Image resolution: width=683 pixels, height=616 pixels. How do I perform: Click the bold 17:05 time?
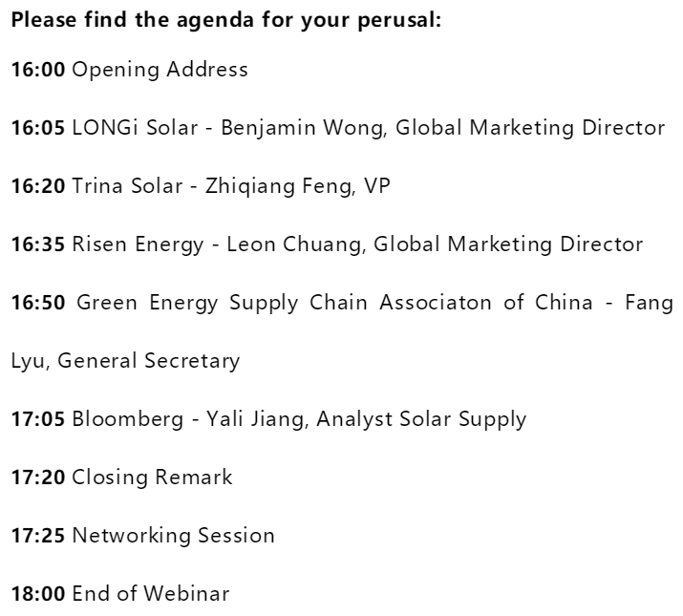click(38, 418)
